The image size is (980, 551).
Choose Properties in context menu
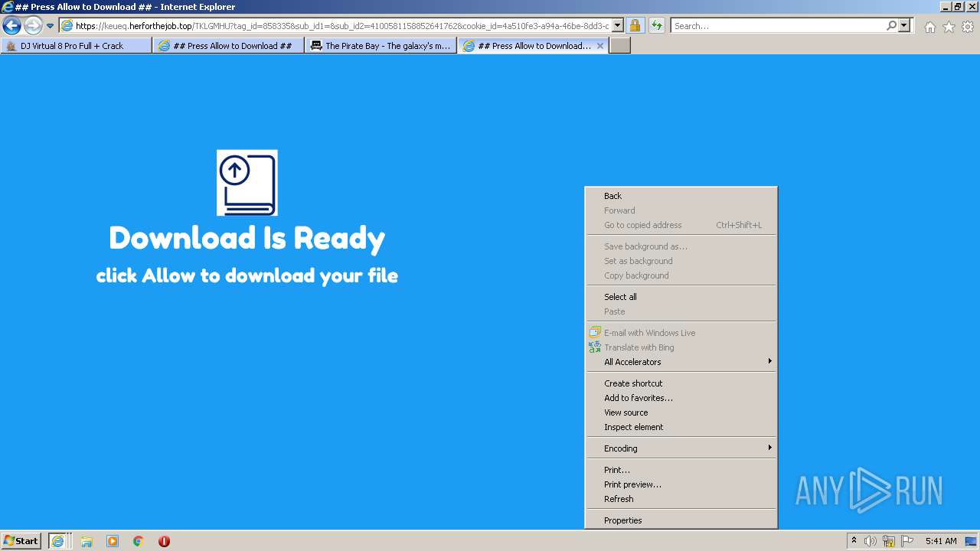[x=681, y=520]
